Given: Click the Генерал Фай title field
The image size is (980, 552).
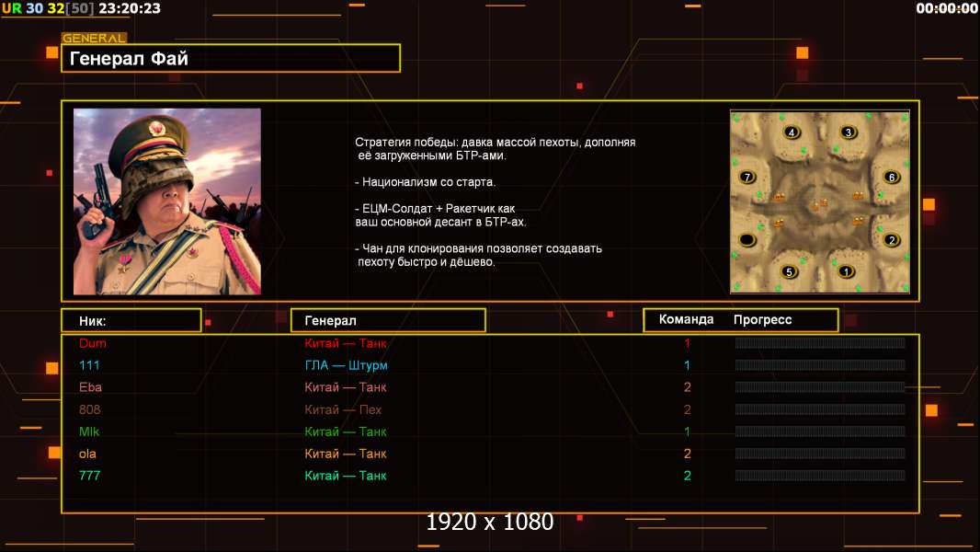Looking at the screenshot, I should [x=231, y=58].
